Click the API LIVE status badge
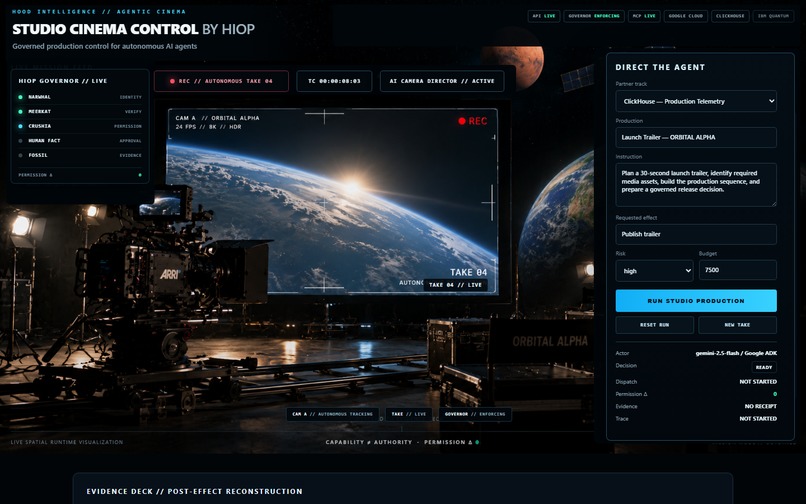806x504 pixels. click(544, 16)
